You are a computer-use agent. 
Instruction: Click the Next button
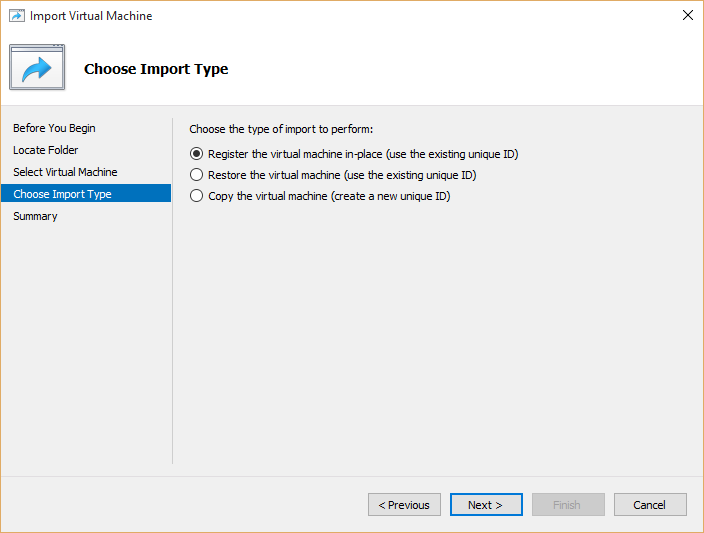(x=486, y=505)
